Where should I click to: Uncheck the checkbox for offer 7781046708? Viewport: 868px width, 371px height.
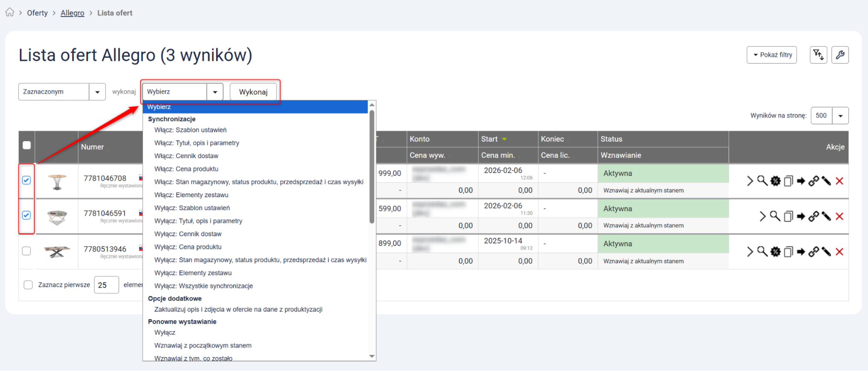(26, 180)
